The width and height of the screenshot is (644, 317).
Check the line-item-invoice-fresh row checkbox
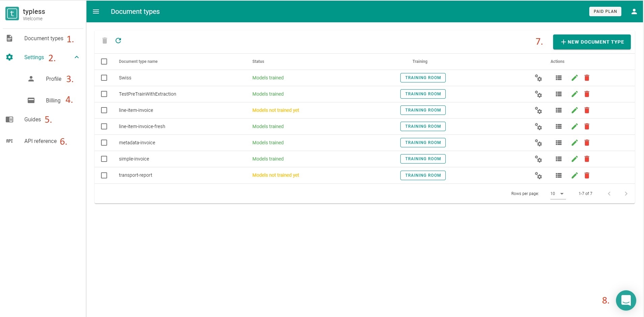click(x=104, y=126)
